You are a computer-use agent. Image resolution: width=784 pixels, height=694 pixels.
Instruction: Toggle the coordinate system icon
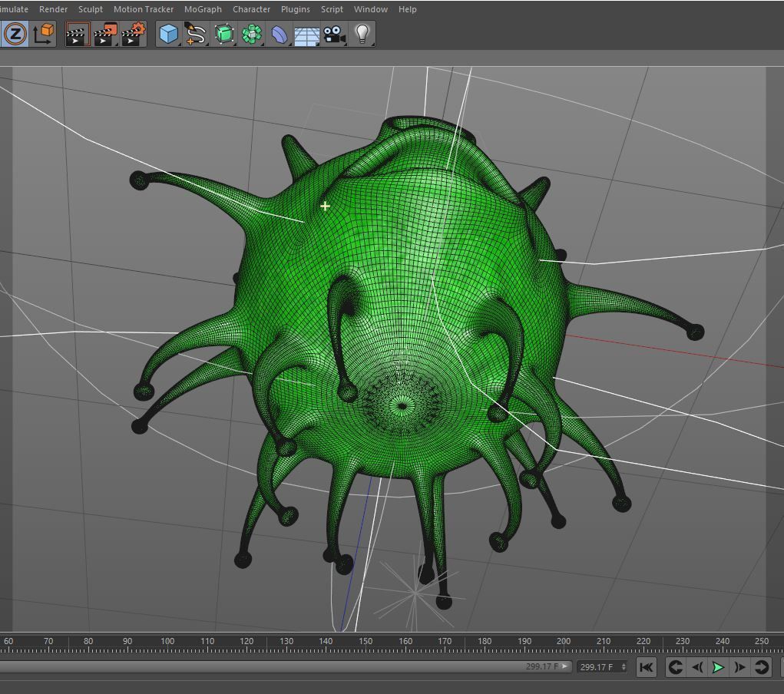pos(43,34)
